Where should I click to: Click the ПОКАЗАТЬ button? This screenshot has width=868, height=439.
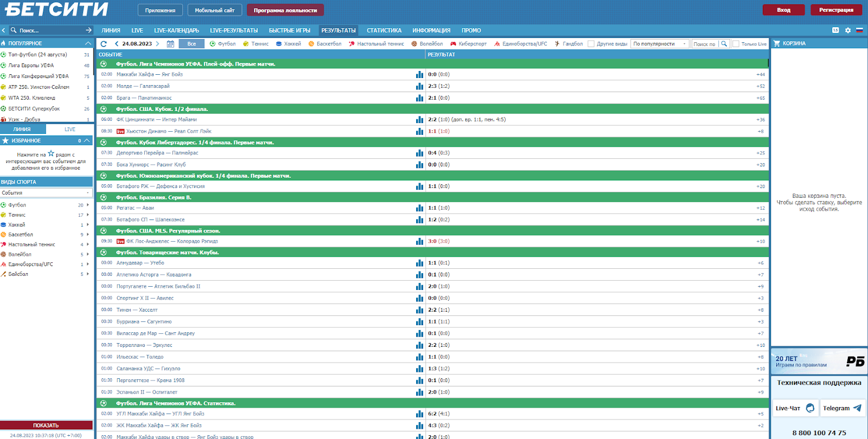tap(46, 425)
